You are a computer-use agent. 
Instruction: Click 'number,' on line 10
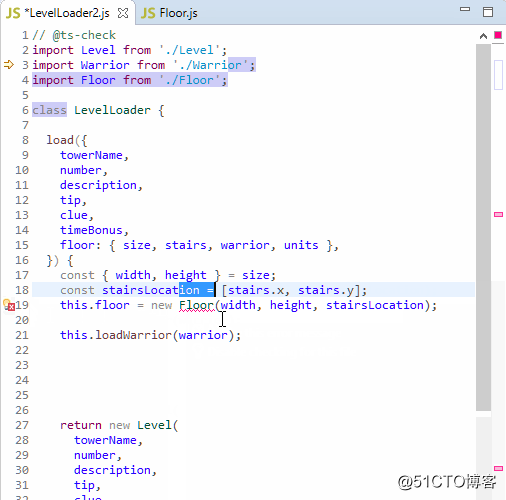[84, 170]
